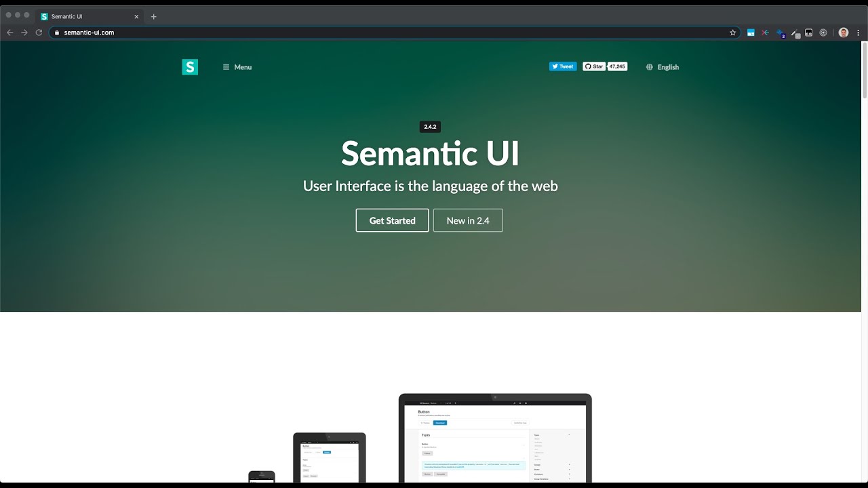The width and height of the screenshot is (868, 488).
Task: Click the 2.4.2 version label
Action: pyautogui.click(x=430, y=127)
